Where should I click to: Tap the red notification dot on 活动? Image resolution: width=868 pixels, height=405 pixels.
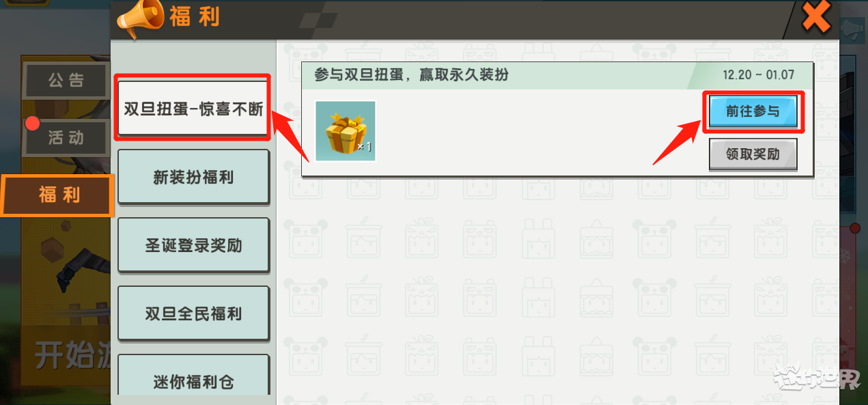32,124
